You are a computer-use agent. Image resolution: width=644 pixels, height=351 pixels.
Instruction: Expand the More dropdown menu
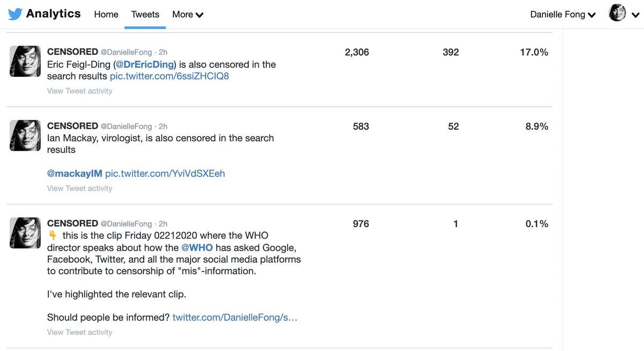188,14
